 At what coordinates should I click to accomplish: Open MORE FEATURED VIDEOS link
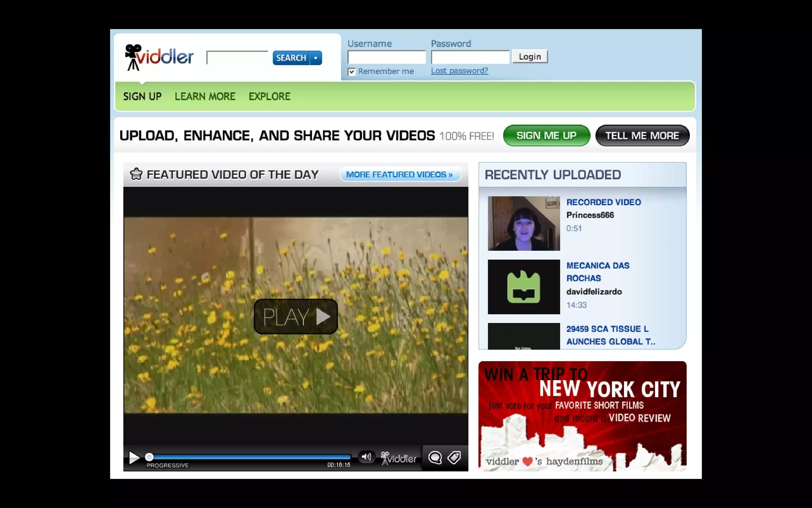click(x=400, y=175)
